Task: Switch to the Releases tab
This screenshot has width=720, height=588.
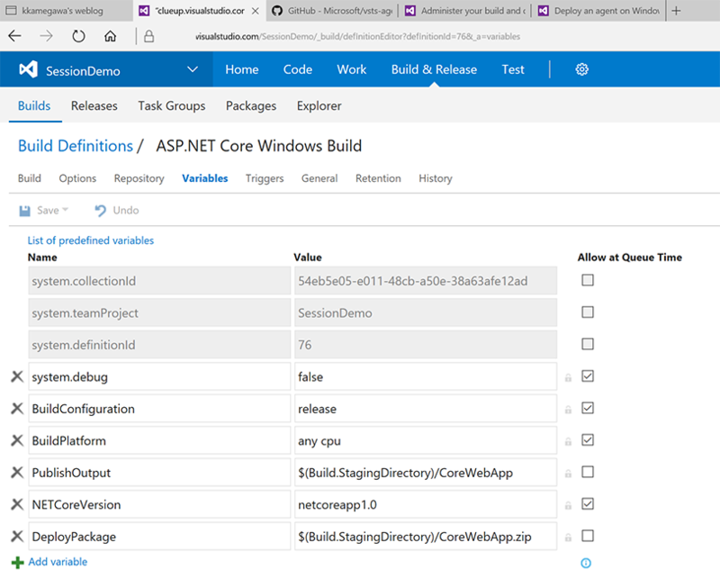Action: [94, 105]
